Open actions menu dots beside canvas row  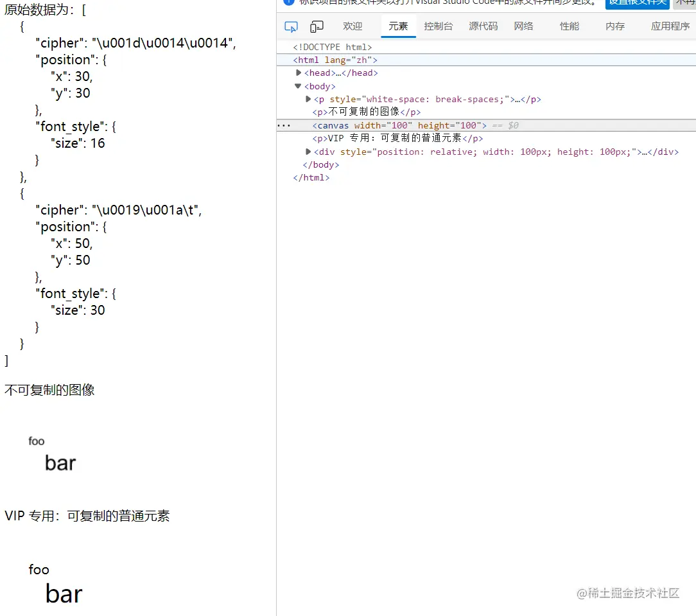[x=284, y=126]
